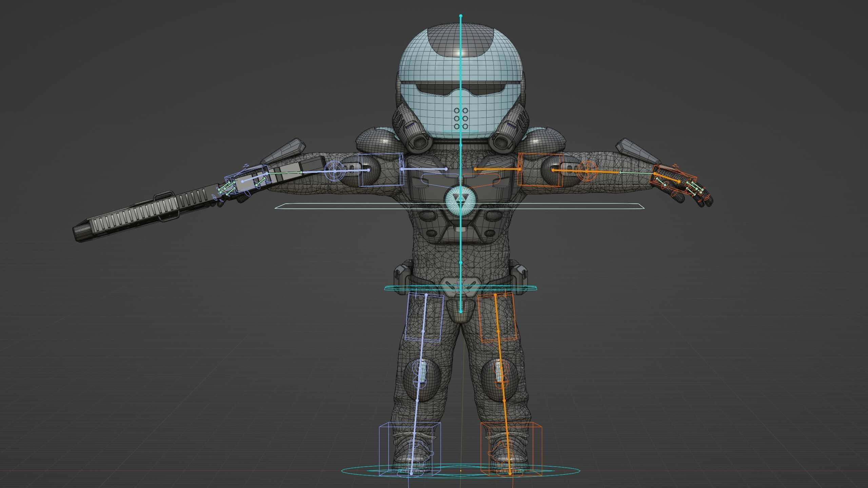The height and width of the screenshot is (488, 868).
Task: Select the orange shoulder box control
Action: click(540, 169)
